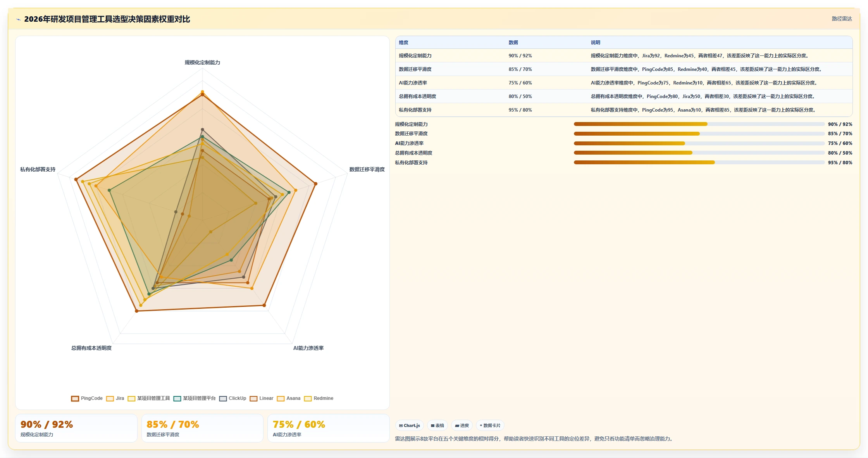Open the 90% / 92% data card
868x458 pixels.
click(76, 428)
